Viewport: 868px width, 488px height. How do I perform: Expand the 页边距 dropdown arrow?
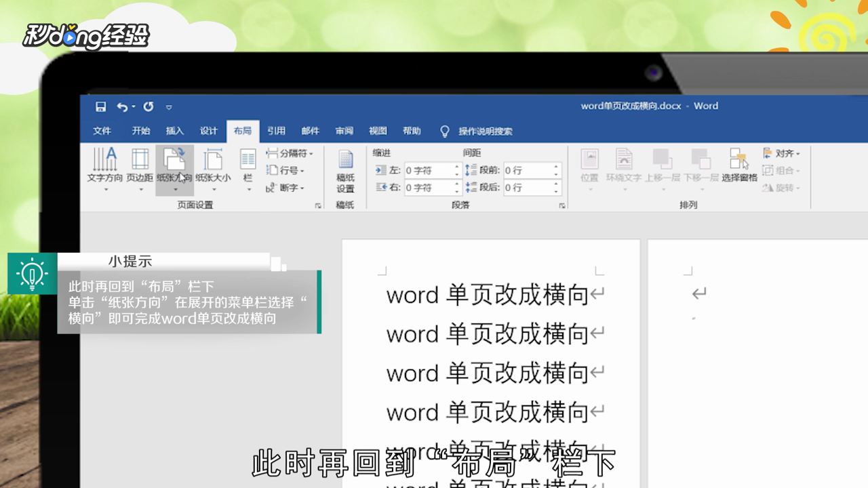(141, 190)
